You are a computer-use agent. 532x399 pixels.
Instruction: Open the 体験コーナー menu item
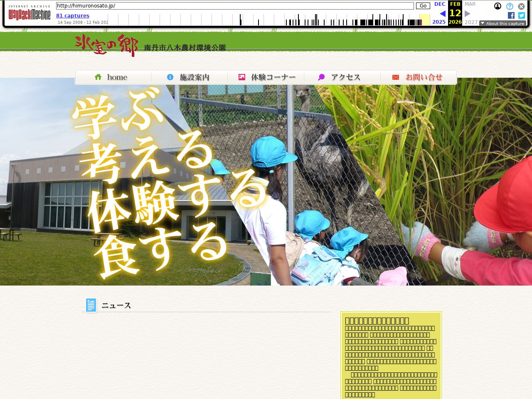[x=266, y=77]
